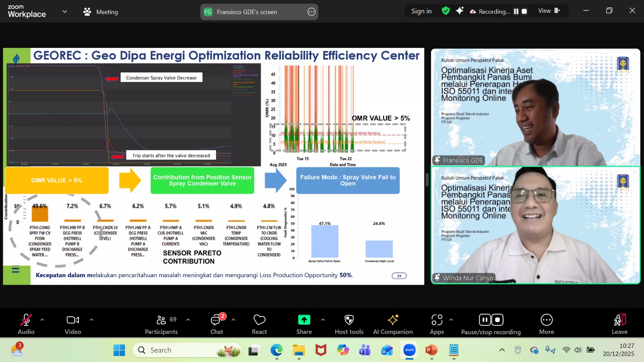Expand audio options arrow next to Audio
The width and height of the screenshot is (644, 362).
click(42, 320)
